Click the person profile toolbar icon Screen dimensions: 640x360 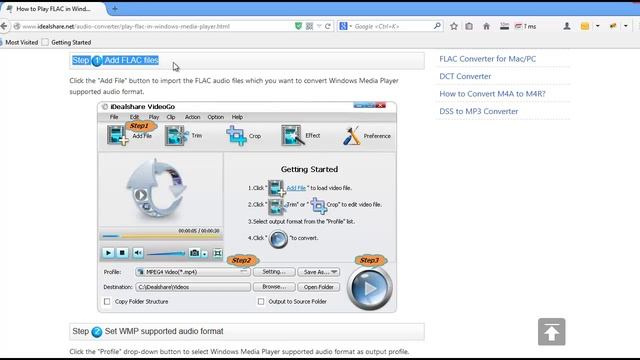click(567, 26)
